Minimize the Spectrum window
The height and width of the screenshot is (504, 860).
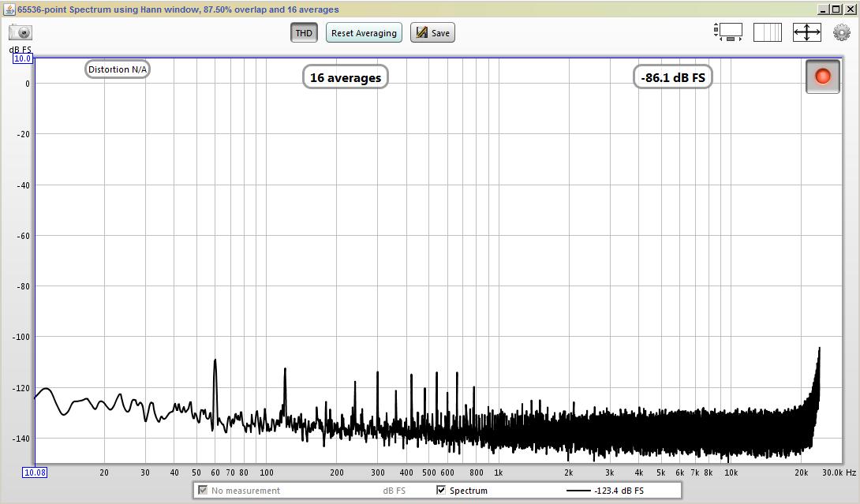[823, 9]
